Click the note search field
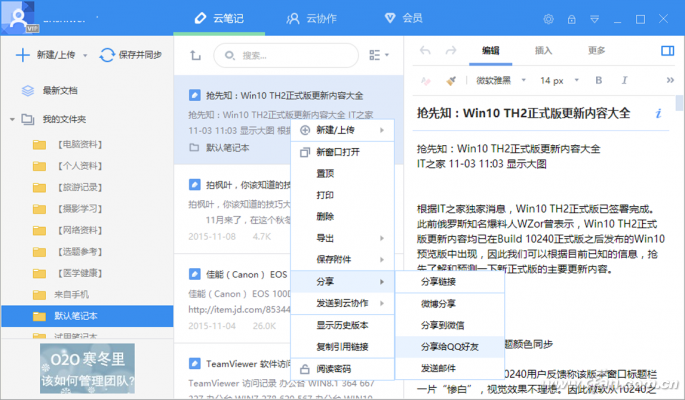The height and width of the screenshot is (400, 685). (x=286, y=55)
